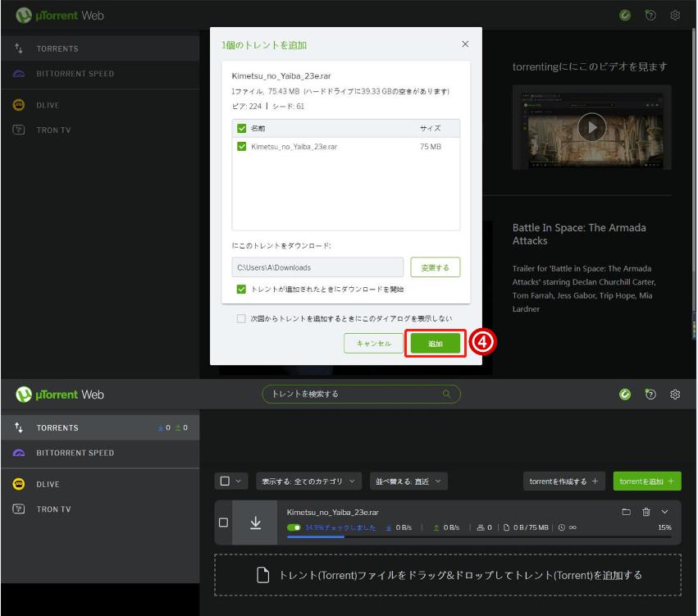Uncheck Kimetsu_no_Yaiba_23e.rar file in dialog list
This screenshot has height=616, width=698.
click(242, 147)
